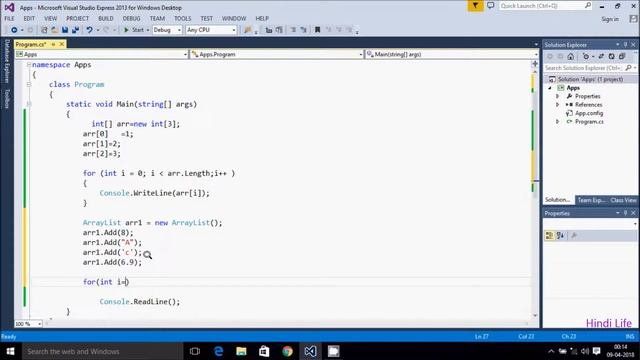Switch to the Team Explorer tab
This screenshot has height=360, width=640.
pos(591,200)
